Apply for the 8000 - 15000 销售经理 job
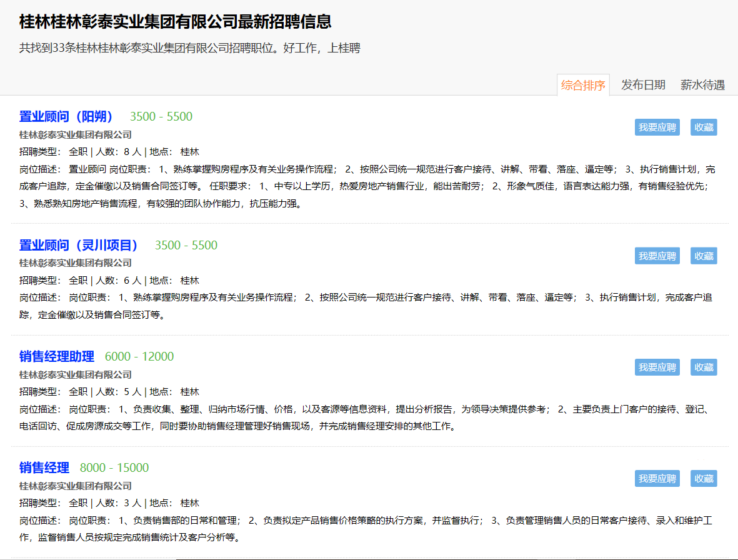 [657, 479]
